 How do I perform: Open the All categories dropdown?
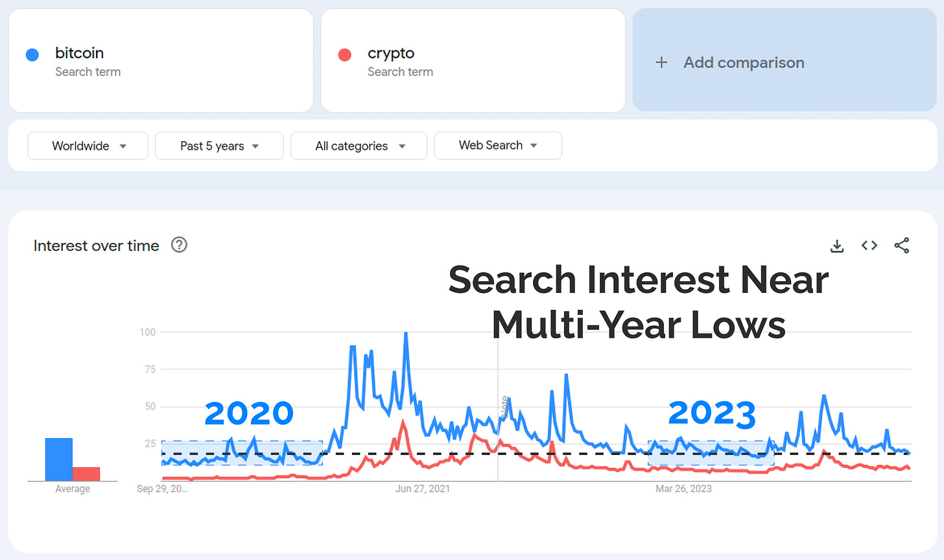click(359, 146)
